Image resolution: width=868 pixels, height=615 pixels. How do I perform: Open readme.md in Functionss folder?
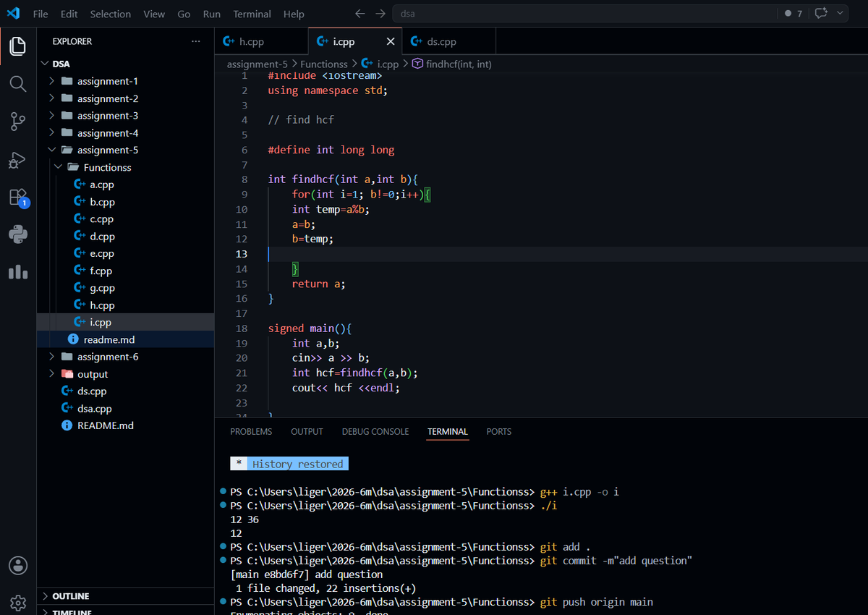tap(125, 339)
